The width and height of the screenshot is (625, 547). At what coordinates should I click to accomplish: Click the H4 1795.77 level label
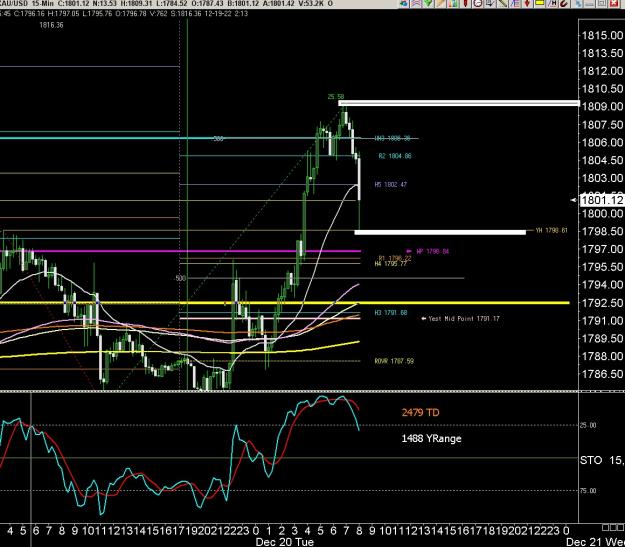coord(391,264)
